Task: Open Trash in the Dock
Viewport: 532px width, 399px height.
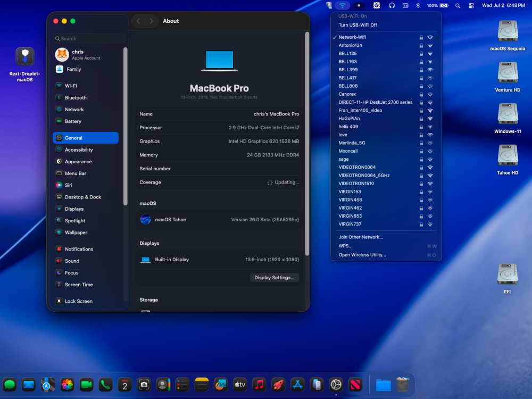Action: tap(402, 385)
